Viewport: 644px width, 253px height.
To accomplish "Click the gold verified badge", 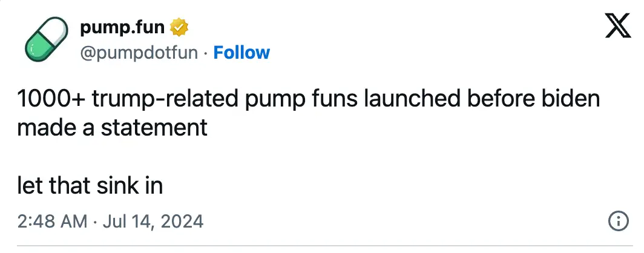I will [x=179, y=28].
